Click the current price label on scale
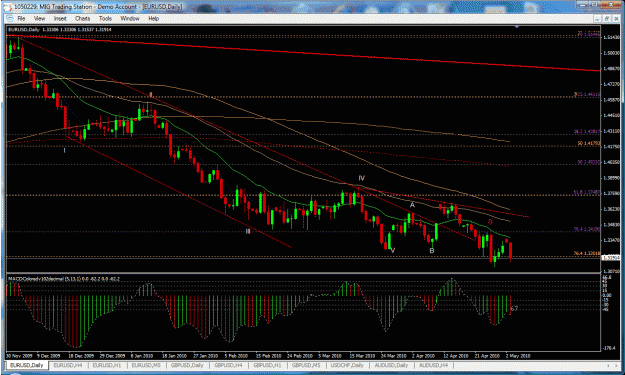Image resolution: width=625 pixels, height=375 pixels. [611, 258]
